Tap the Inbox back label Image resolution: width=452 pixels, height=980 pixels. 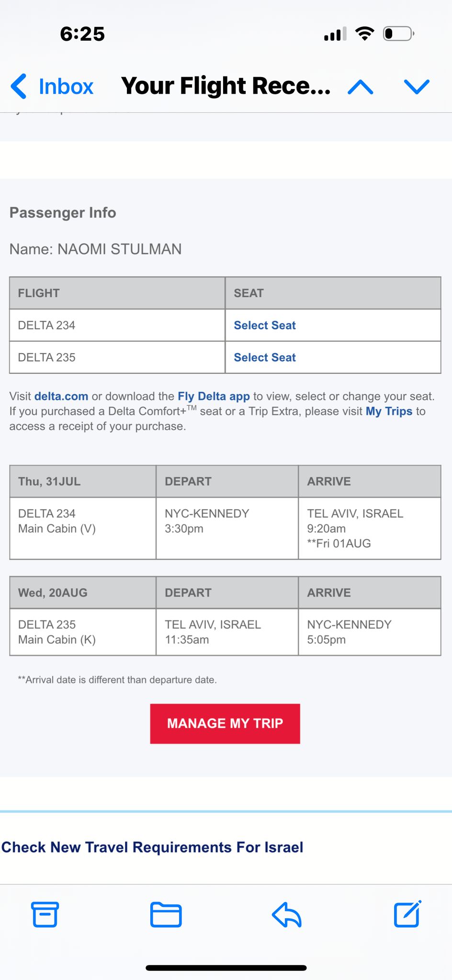66,87
